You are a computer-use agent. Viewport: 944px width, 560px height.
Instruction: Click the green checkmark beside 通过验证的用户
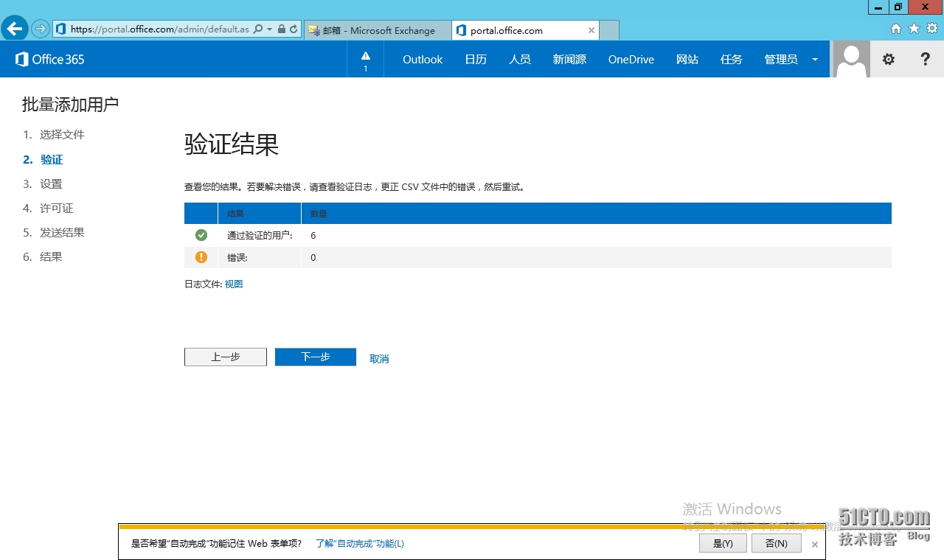(x=201, y=234)
